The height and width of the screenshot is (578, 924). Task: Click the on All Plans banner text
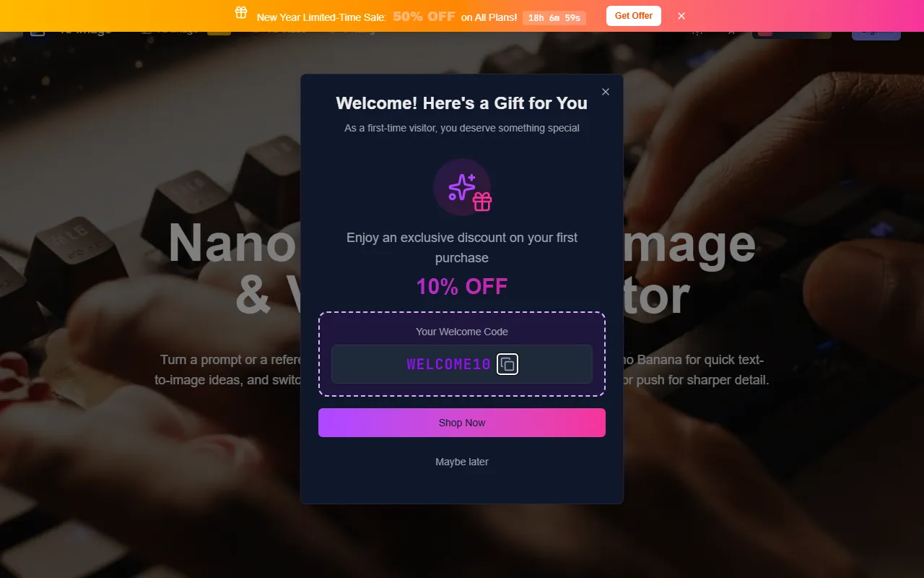point(489,17)
